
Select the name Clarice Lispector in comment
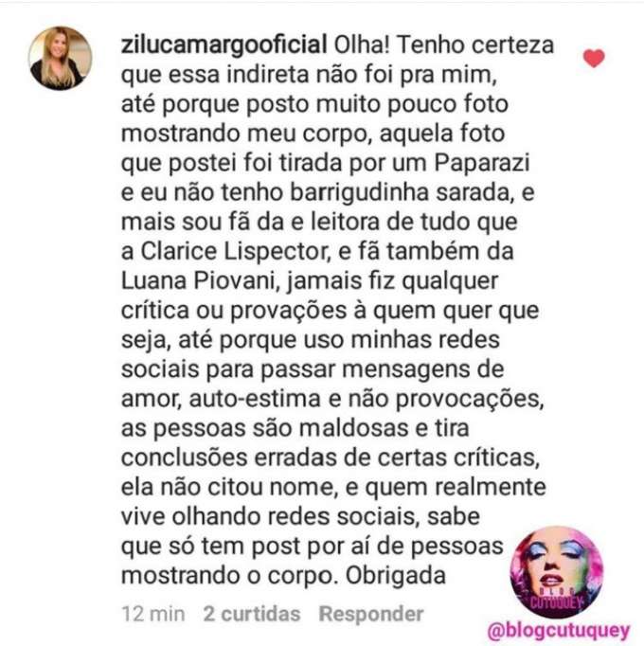tap(236, 251)
